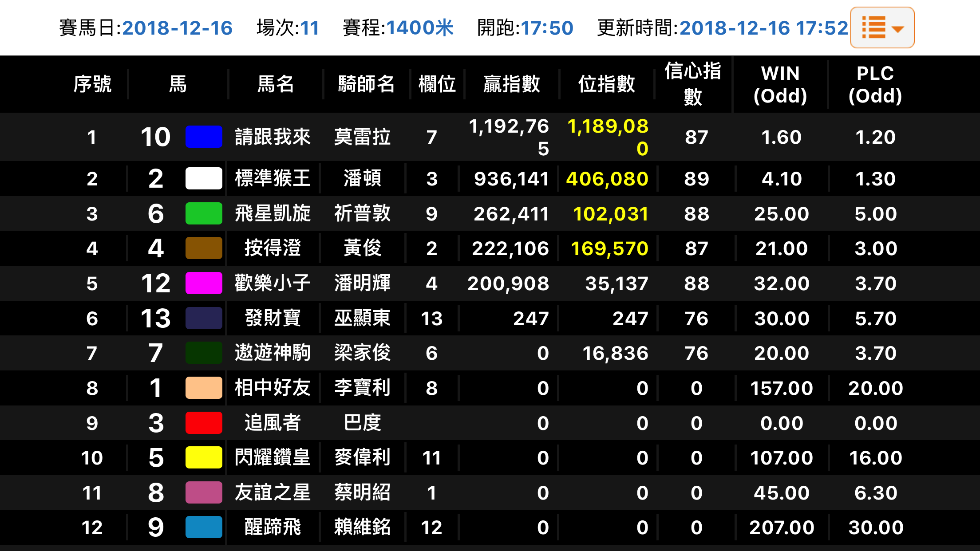Click the white swatch for horse 2
This screenshot has width=980, height=551.
[203, 178]
